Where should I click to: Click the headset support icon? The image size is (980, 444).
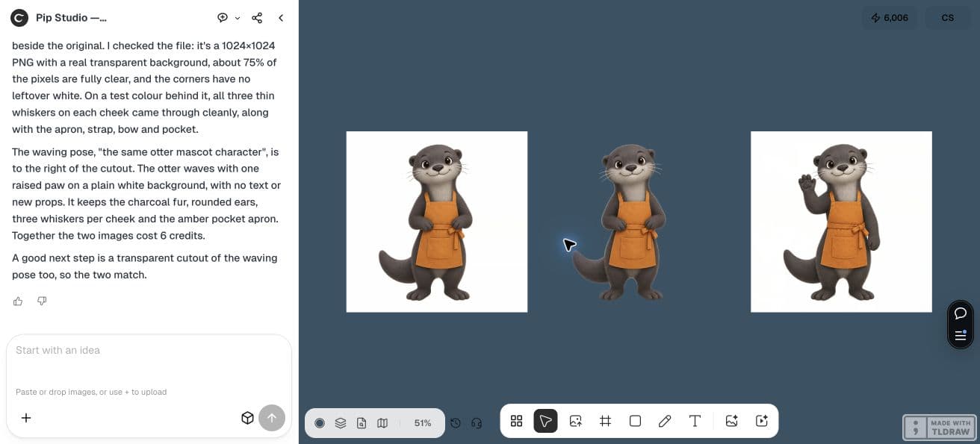(477, 423)
